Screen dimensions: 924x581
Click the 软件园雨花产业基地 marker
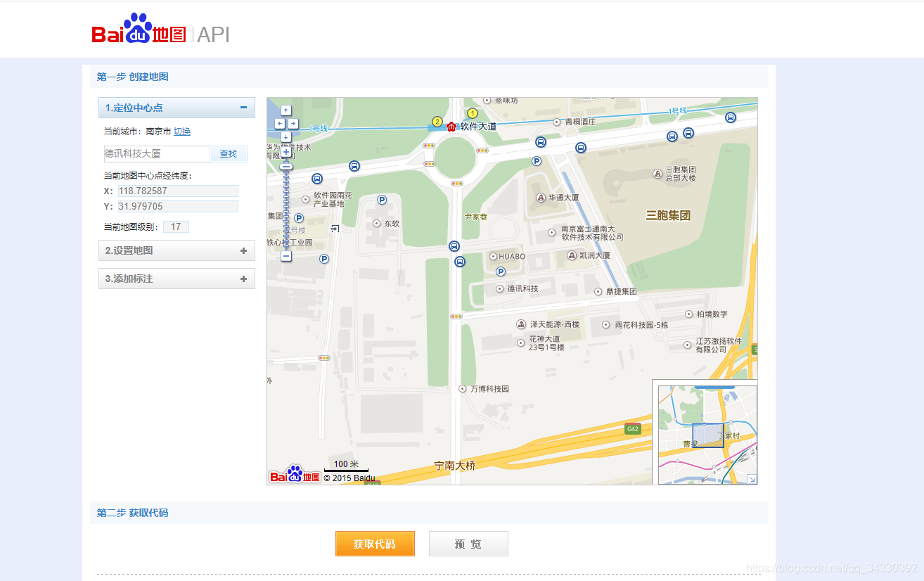306,199
